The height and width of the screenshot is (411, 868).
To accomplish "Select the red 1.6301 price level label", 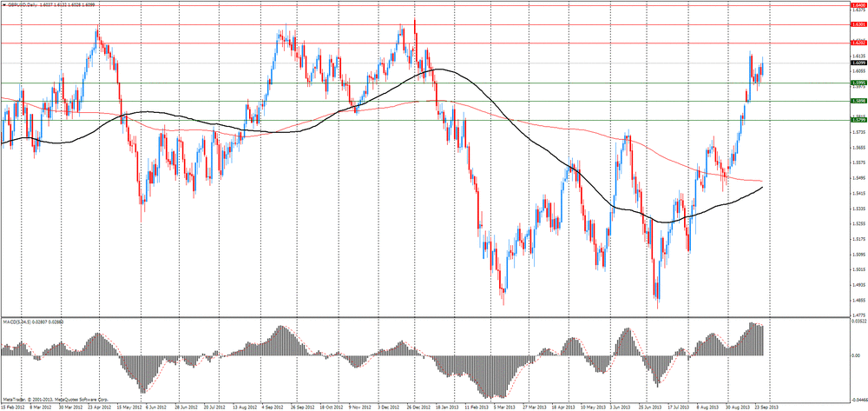I will tap(857, 24).
